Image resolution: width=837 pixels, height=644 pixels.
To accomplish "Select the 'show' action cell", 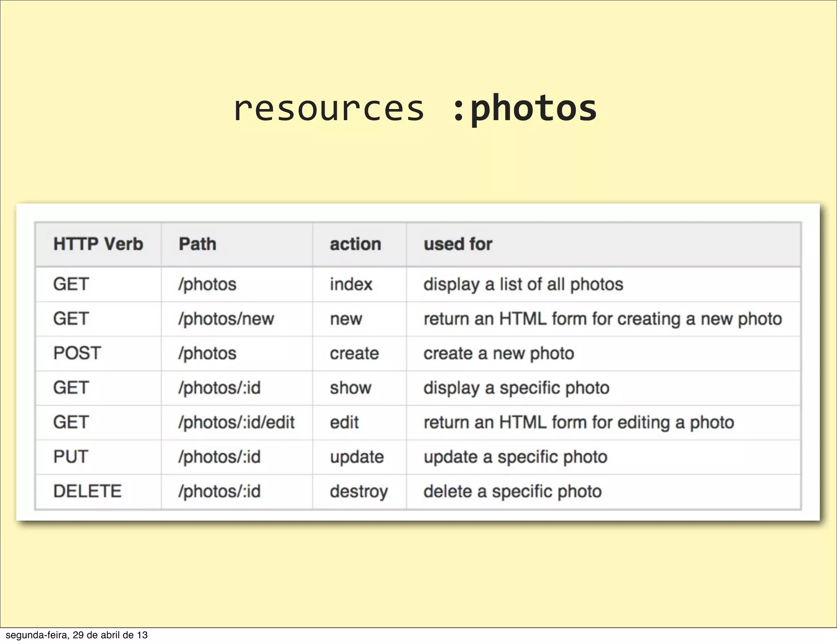I will click(351, 387).
